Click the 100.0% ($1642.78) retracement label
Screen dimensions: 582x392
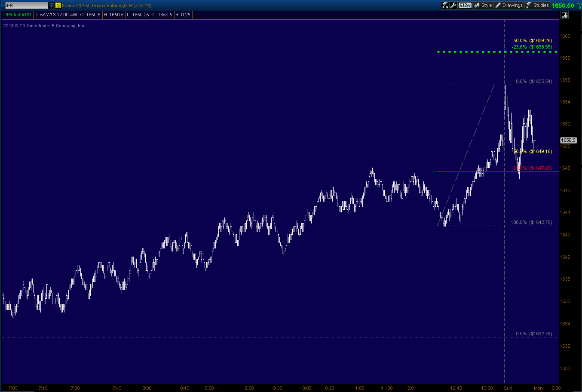point(531,222)
